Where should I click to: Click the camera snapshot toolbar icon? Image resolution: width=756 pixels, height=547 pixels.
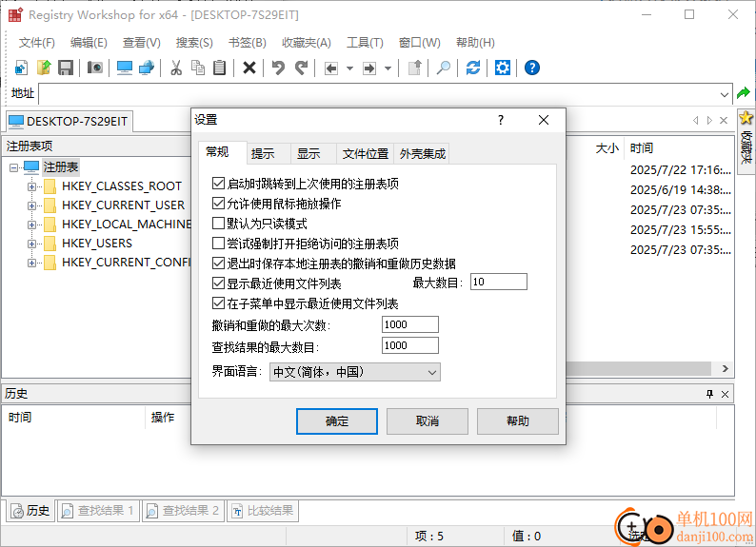click(x=95, y=68)
